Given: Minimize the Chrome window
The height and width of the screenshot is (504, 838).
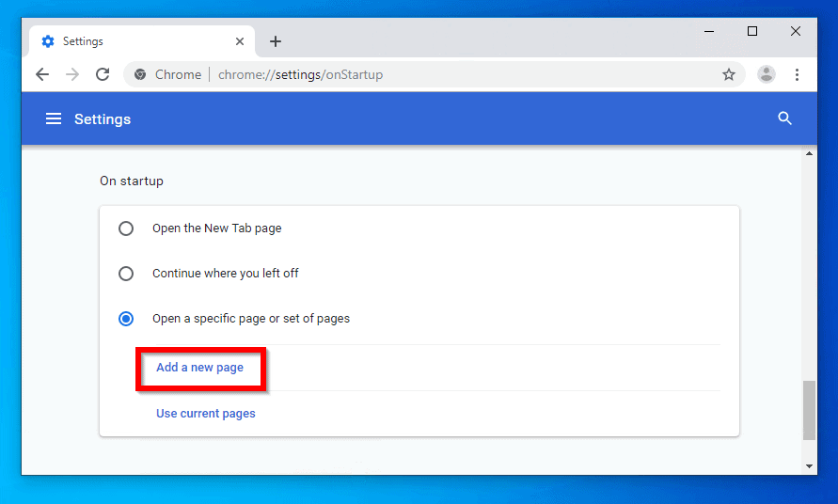Looking at the screenshot, I should (x=709, y=32).
